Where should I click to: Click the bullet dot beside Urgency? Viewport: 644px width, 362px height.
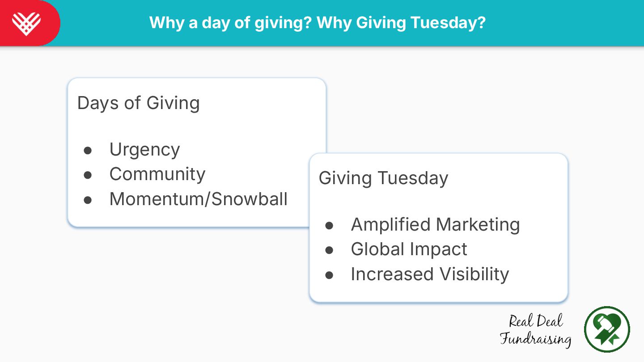tap(88, 150)
